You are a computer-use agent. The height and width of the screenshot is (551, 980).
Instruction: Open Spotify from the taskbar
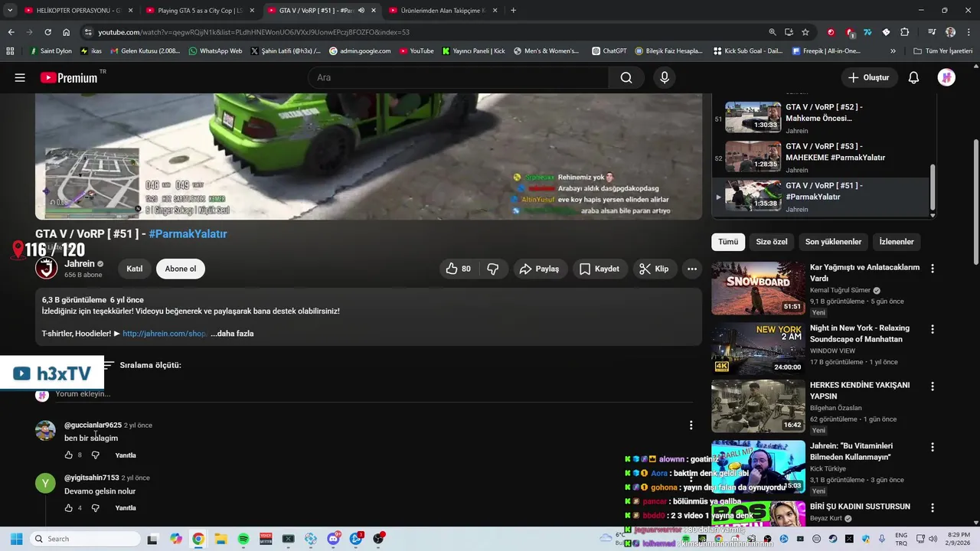243,540
